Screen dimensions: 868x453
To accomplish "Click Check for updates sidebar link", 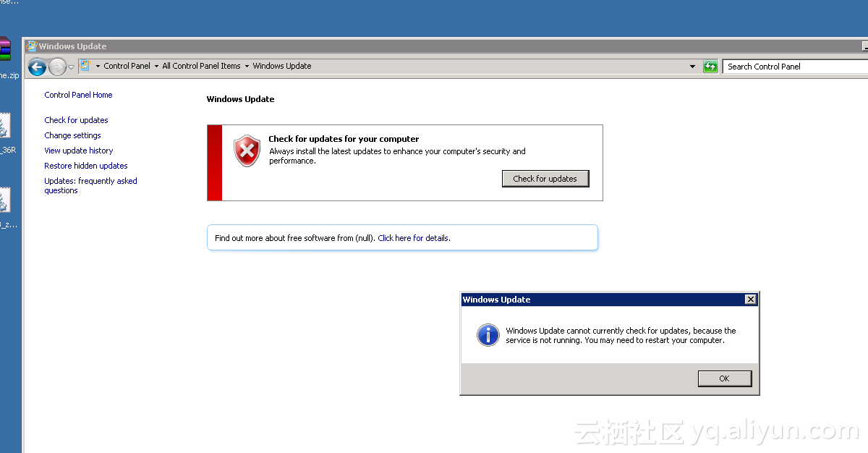I will (x=76, y=120).
